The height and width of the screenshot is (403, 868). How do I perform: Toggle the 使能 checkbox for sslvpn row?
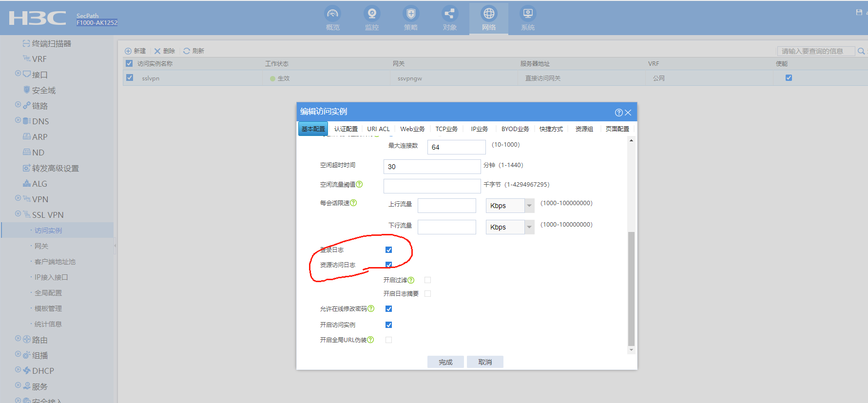click(x=789, y=78)
